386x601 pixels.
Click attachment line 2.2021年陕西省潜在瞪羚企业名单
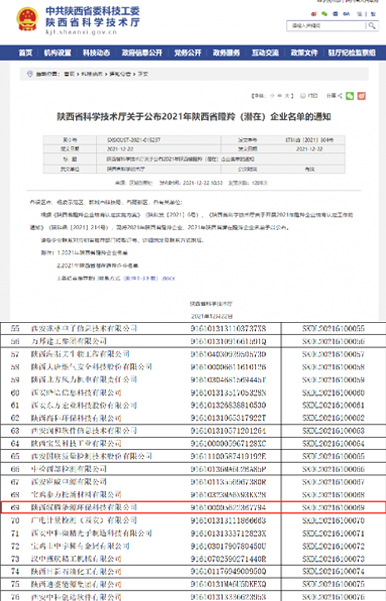tap(98, 265)
